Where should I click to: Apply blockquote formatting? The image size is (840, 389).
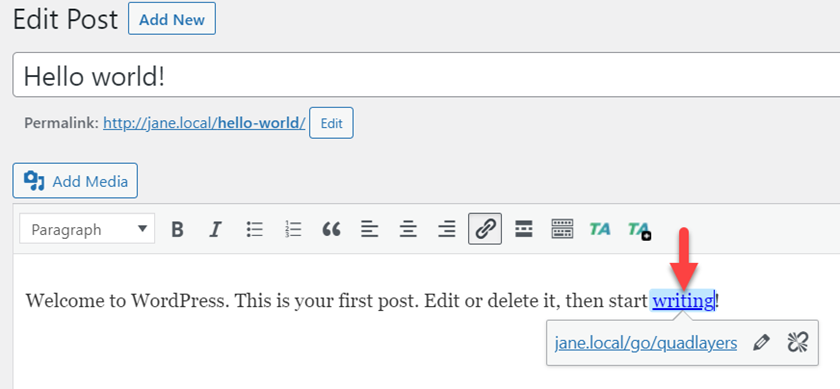click(332, 229)
